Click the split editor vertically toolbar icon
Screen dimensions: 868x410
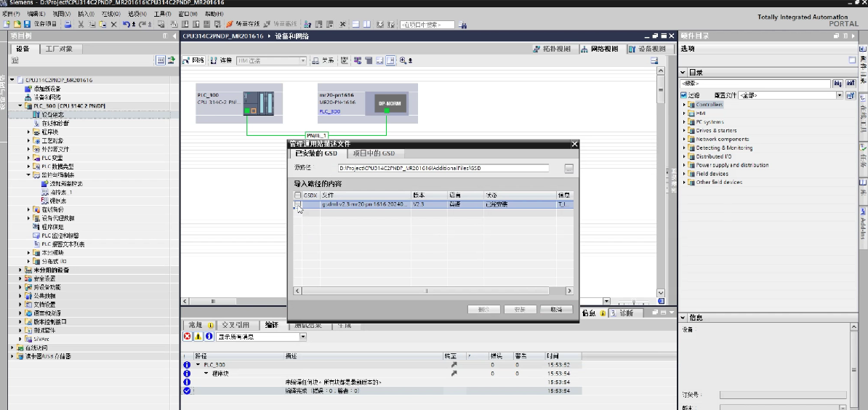(366, 24)
